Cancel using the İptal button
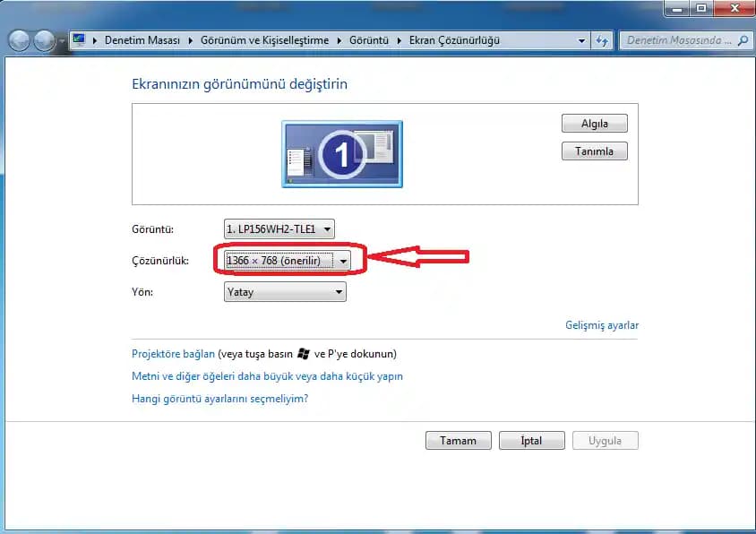This screenshot has height=534, width=756. pyautogui.click(x=531, y=441)
